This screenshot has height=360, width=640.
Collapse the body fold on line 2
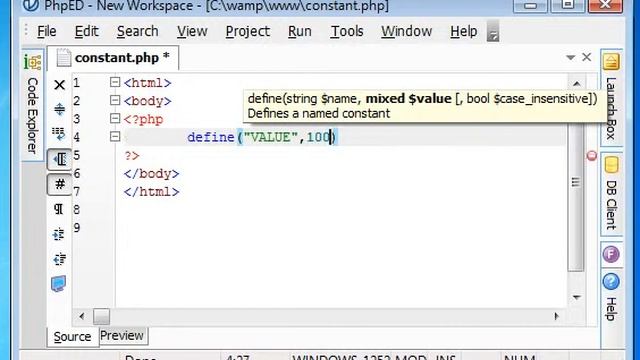click(x=115, y=100)
